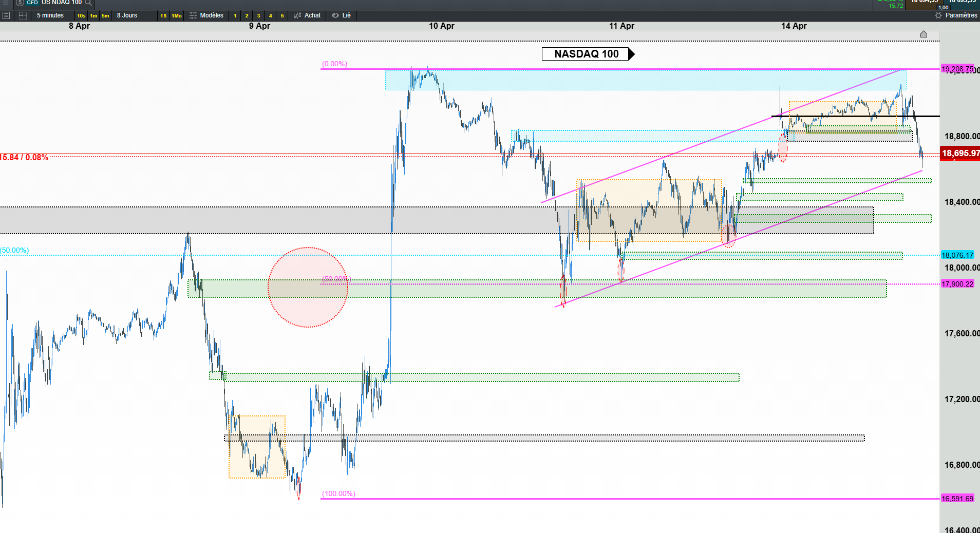Viewport: 980px width, 533px height.
Task: Click the US NDAQ 100 instrument title
Action: 62,3
